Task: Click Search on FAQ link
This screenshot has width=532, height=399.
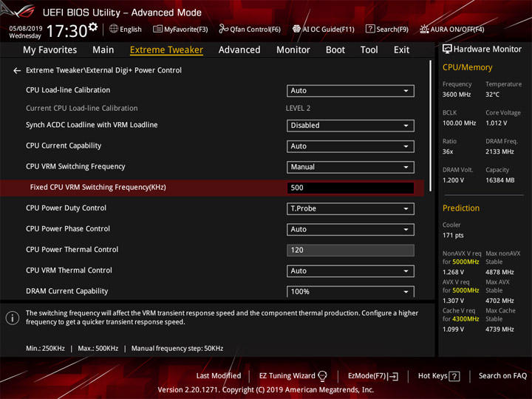Action: 502,376
